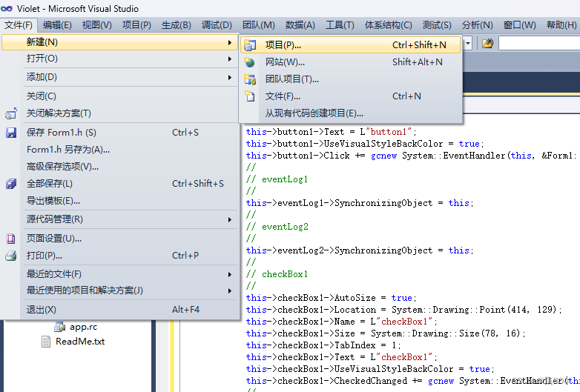The image size is (580, 392).
Task: Open the Project (项目) menu in the menu bar
Action: tap(136, 25)
